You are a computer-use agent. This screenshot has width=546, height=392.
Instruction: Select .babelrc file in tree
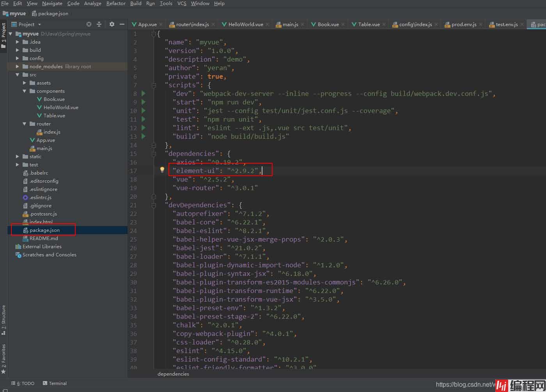pyautogui.click(x=35, y=173)
